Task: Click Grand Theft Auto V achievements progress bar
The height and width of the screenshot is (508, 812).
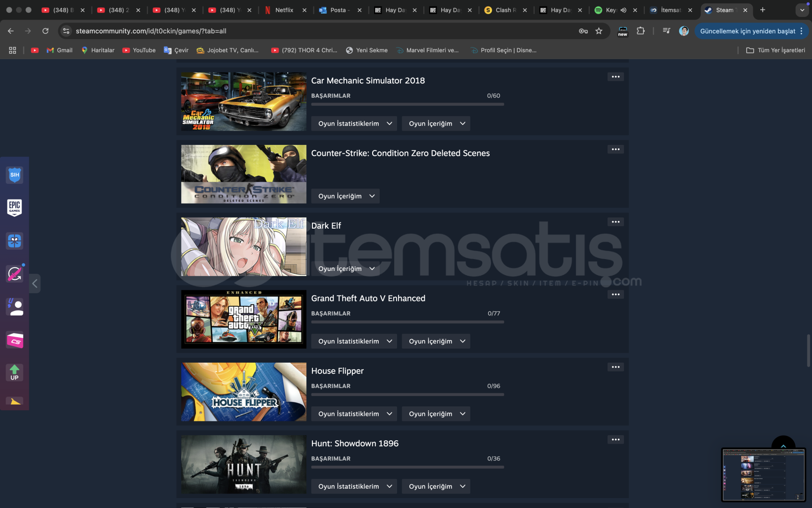Action: tap(407, 322)
